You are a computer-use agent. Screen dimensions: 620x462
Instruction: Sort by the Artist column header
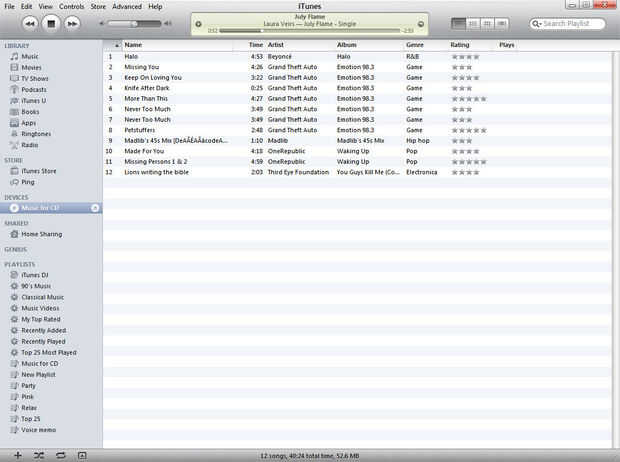coord(300,45)
